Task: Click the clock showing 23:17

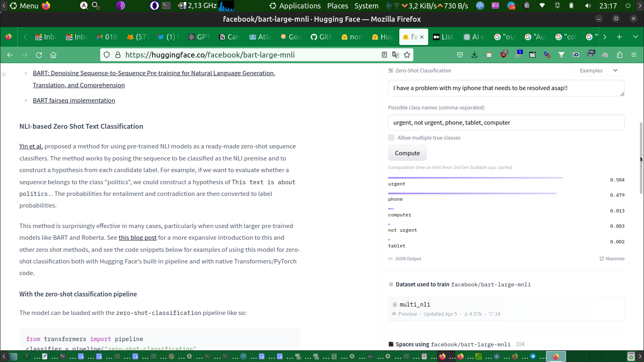Action: point(608,6)
